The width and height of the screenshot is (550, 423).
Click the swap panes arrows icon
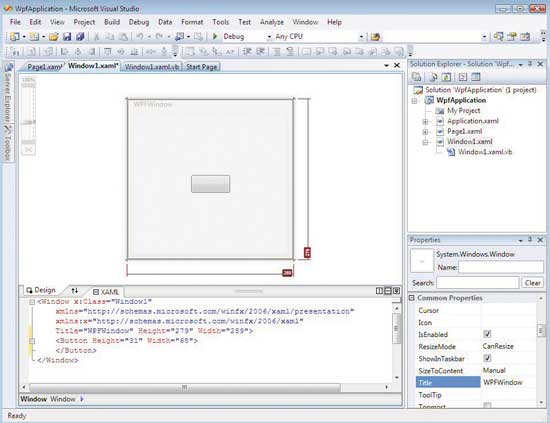(x=74, y=290)
